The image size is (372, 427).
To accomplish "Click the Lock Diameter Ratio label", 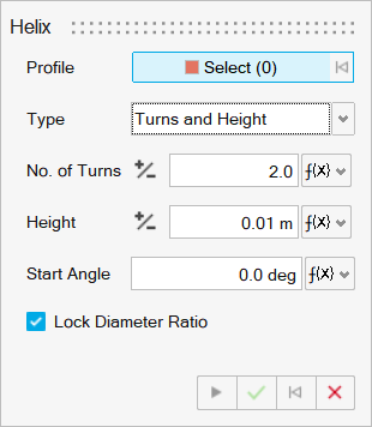I will [x=131, y=322].
